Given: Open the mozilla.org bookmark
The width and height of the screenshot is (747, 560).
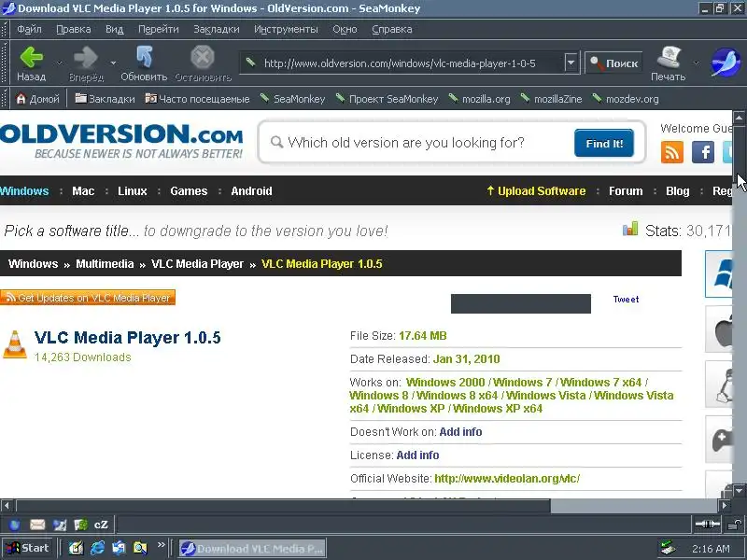Looking at the screenshot, I should click(479, 99).
